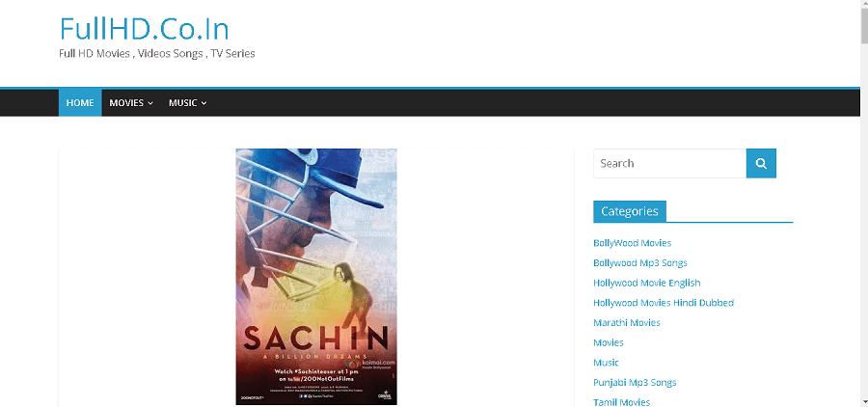
Task: Open the BollyWood Movies category
Action: pos(632,243)
